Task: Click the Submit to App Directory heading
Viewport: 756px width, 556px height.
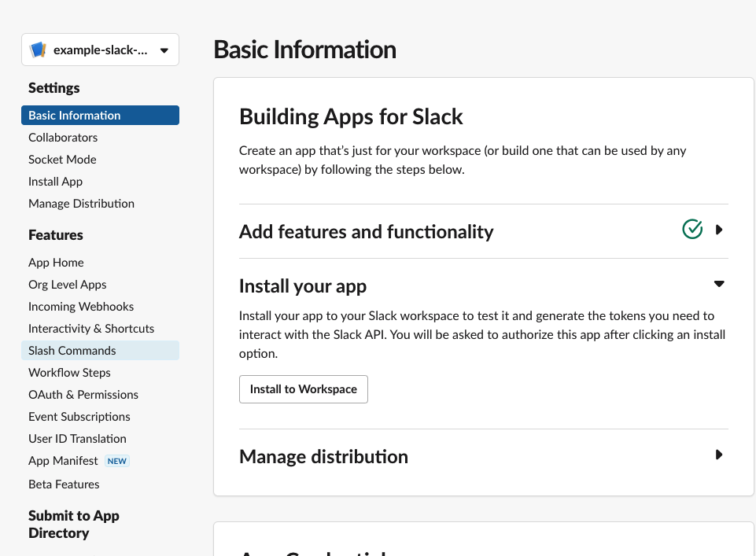Action: (x=74, y=525)
